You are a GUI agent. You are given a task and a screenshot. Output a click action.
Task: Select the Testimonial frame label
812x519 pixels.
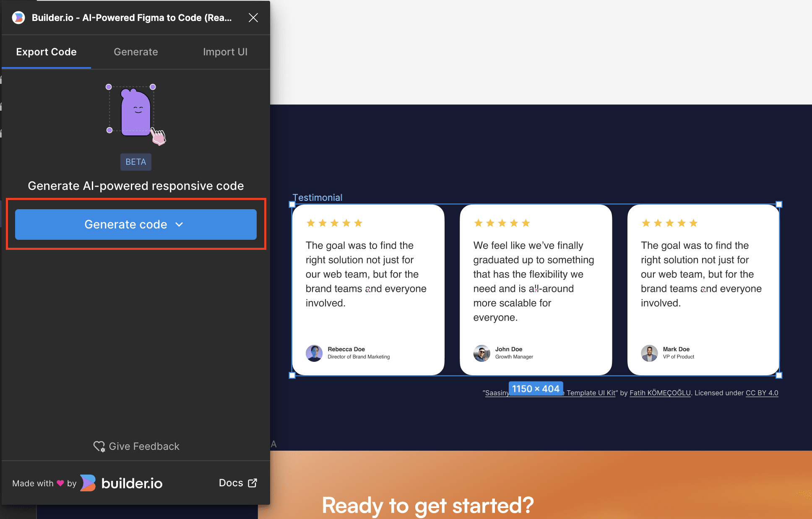pos(318,197)
